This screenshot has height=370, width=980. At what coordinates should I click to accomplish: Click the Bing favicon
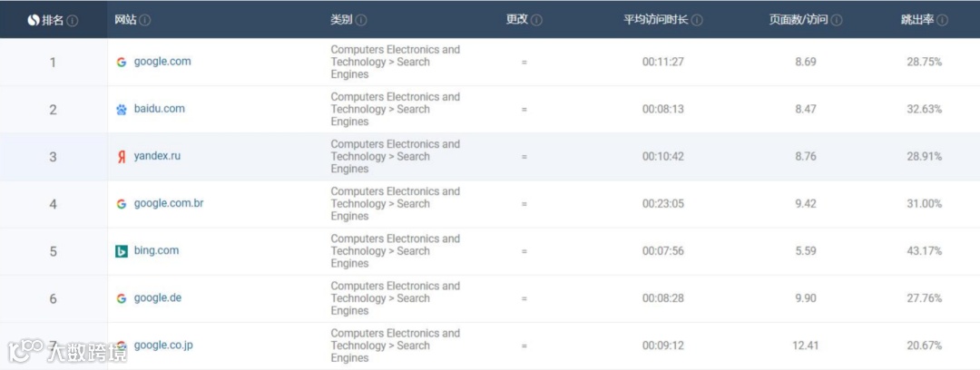(122, 251)
